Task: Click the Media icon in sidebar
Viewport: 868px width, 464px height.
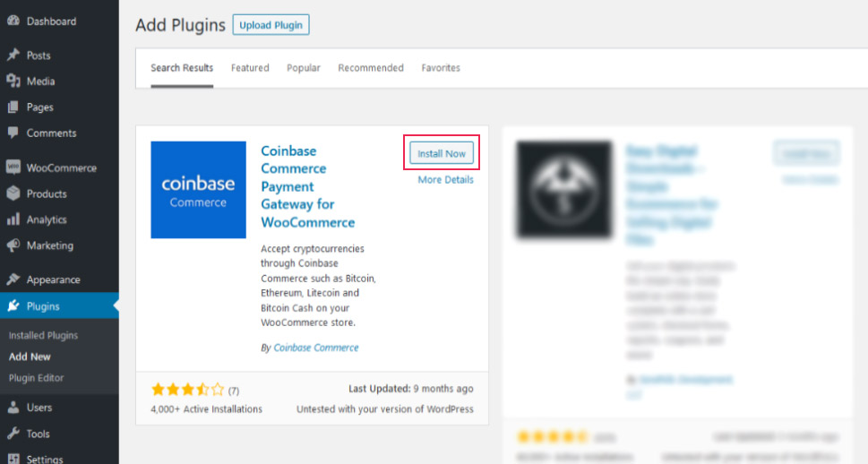Action: coord(13,81)
